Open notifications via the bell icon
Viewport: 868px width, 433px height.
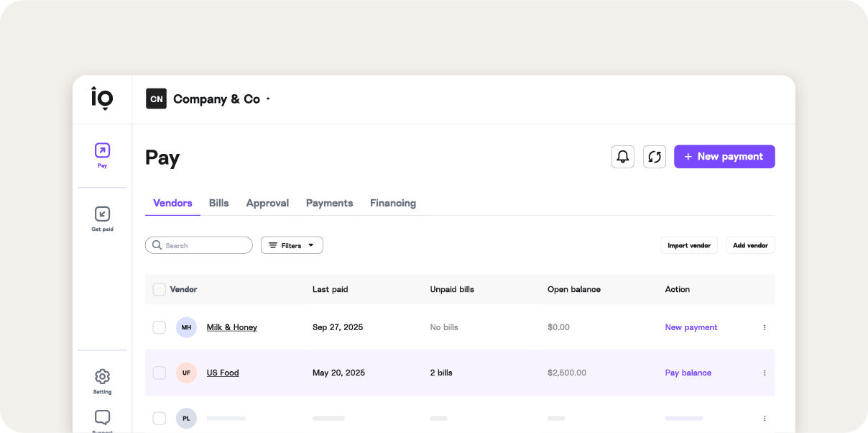(x=622, y=156)
